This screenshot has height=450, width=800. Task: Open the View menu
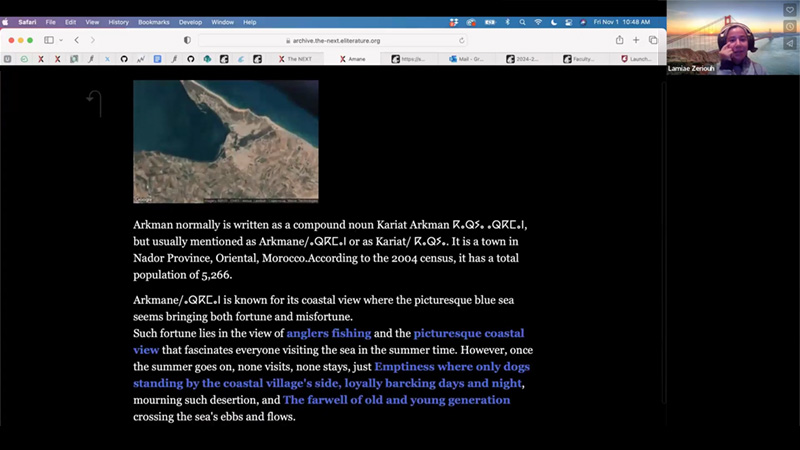[92, 22]
